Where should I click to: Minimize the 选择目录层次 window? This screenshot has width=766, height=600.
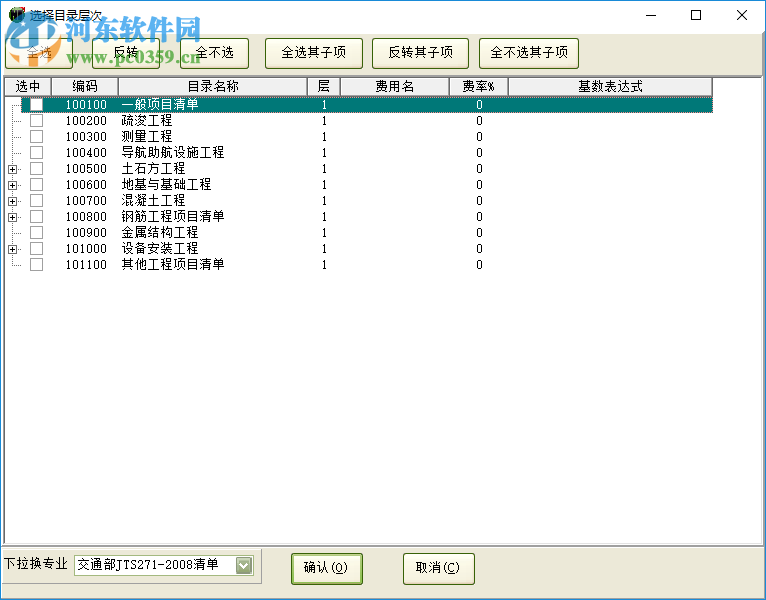(651, 15)
